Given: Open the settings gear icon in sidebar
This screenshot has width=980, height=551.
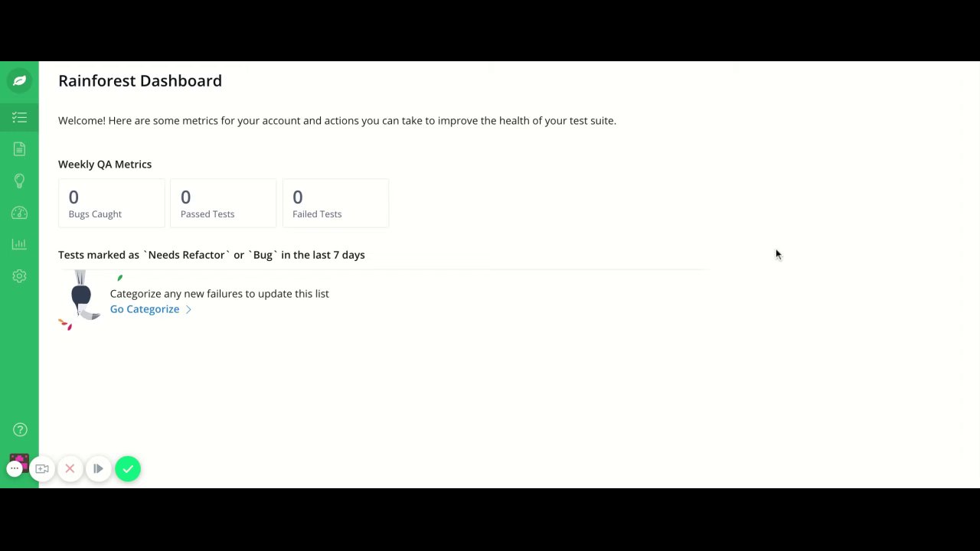Looking at the screenshot, I should click(x=19, y=276).
